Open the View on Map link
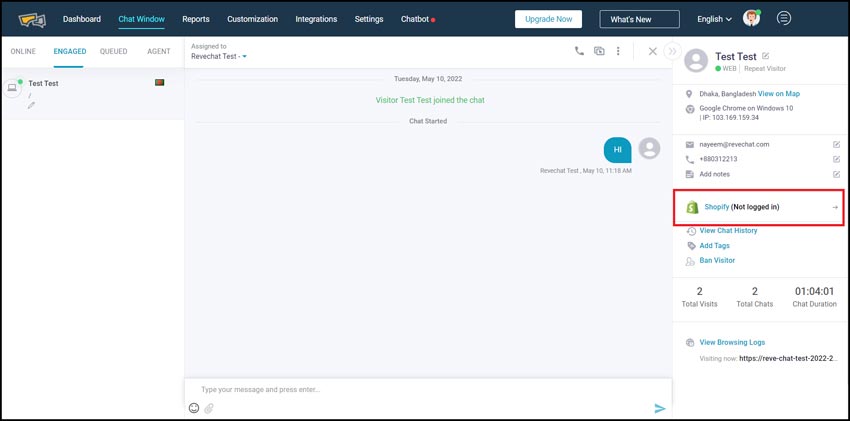The image size is (850, 421). click(778, 93)
